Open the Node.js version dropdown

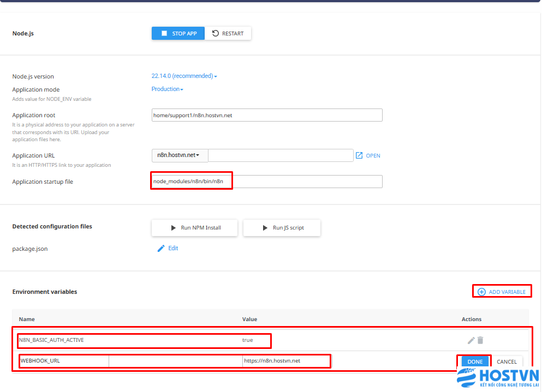click(184, 76)
